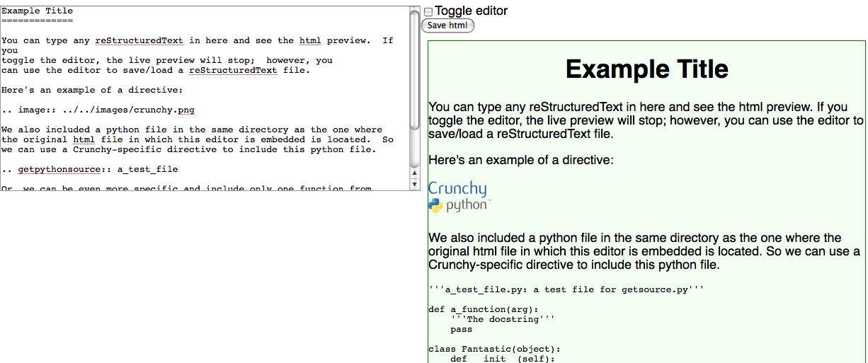Click the Crunchy python logo image in the preview
This screenshot has height=363, width=868.
click(459, 197)
